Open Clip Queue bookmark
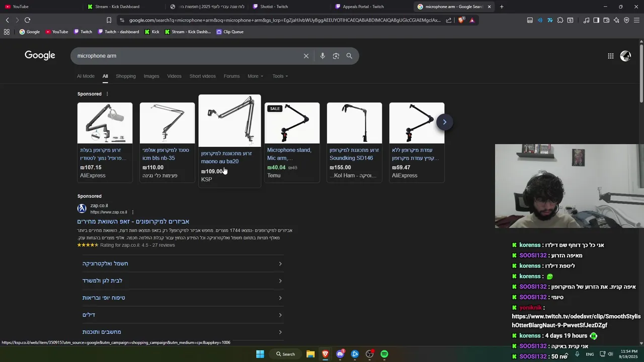The image size is (644, 362). click(x=230, y=32)
